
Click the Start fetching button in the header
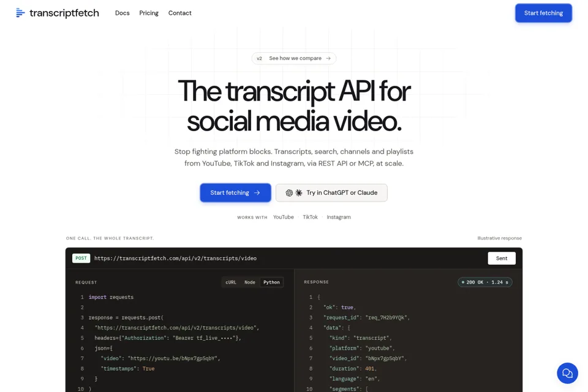543,13
